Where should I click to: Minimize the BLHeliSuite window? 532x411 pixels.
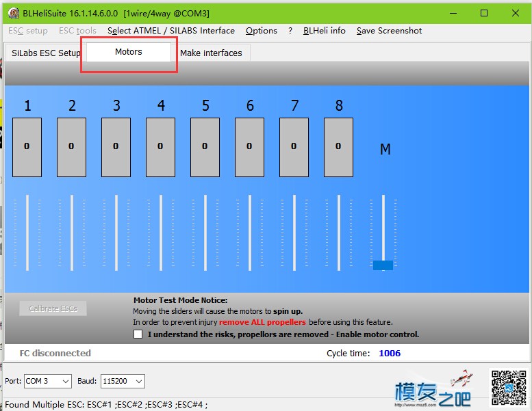453,13
